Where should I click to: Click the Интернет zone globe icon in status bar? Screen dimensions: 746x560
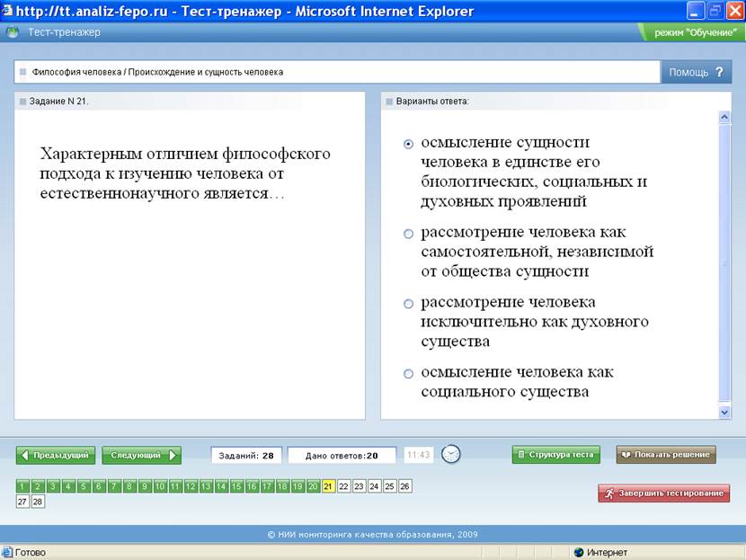click(579, 553)
